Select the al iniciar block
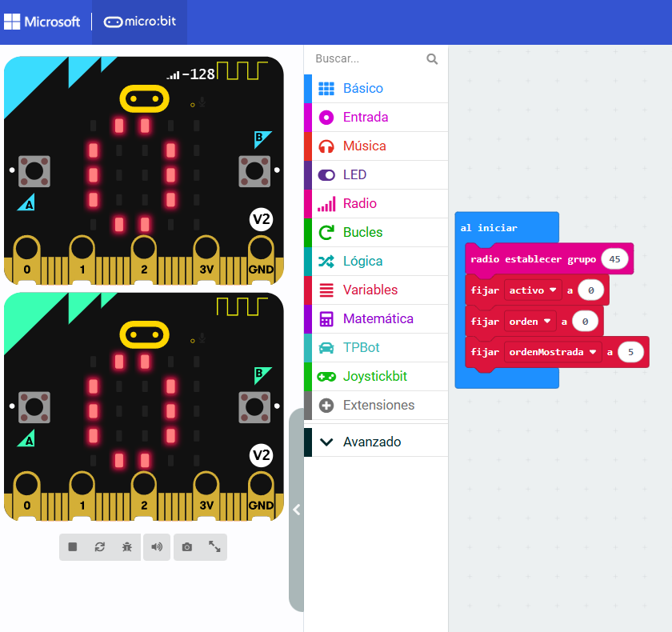The height and width of the screenshot is (632, 672). 489,228
